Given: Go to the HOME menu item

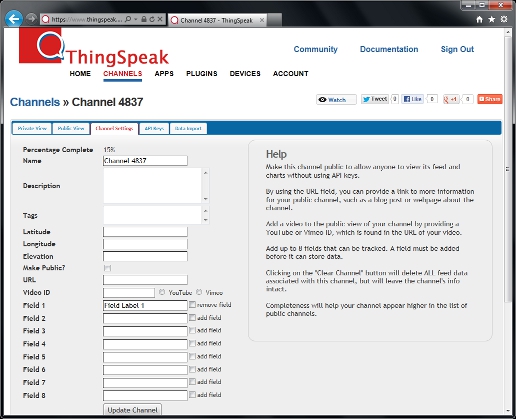Looking at the screenshot, I should click(80, 74).
